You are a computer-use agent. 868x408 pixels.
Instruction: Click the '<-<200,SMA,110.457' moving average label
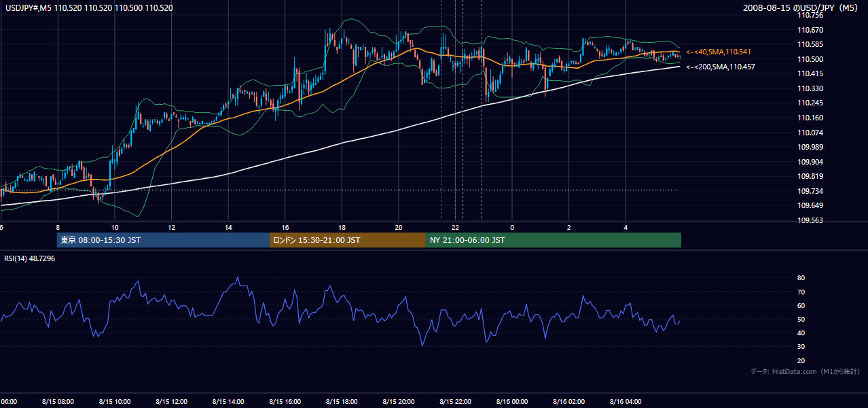pos(720,67)
